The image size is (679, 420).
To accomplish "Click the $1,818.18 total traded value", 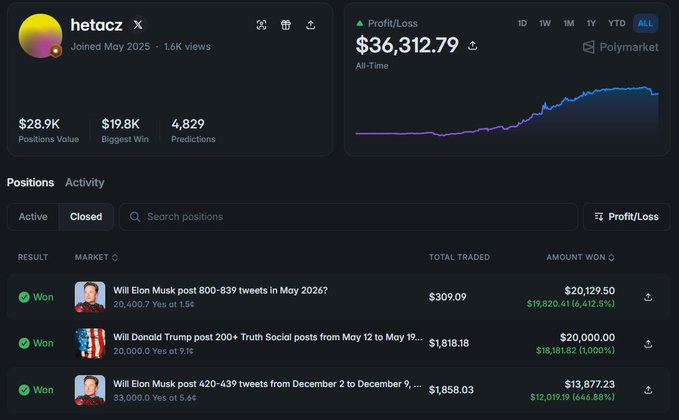I will [449, 343].
